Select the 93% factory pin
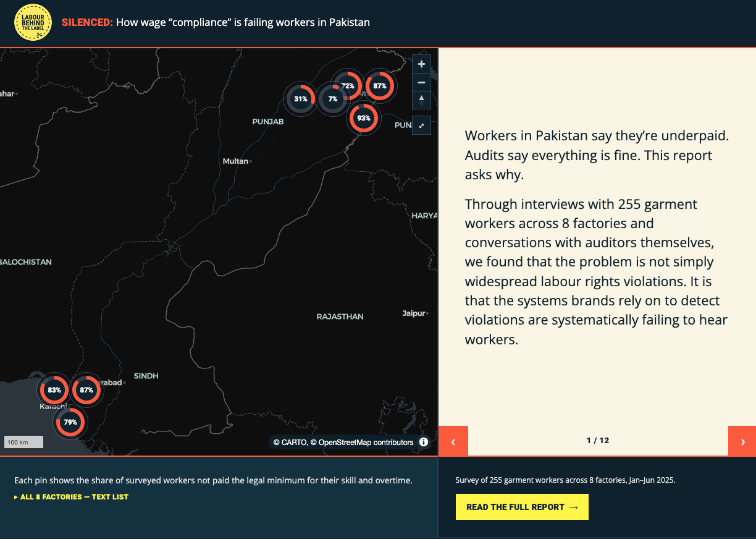This screenshot has width=756, height=539. pos(364,117)
